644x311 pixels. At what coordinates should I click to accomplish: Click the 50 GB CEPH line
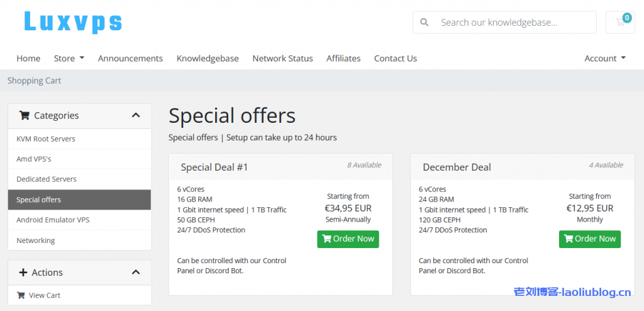pos(196,220)
